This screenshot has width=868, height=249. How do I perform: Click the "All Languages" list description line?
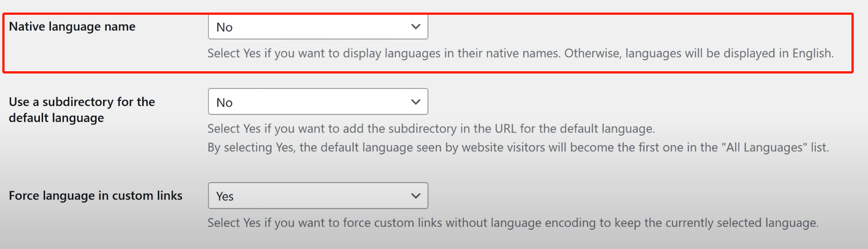point(518,148)
